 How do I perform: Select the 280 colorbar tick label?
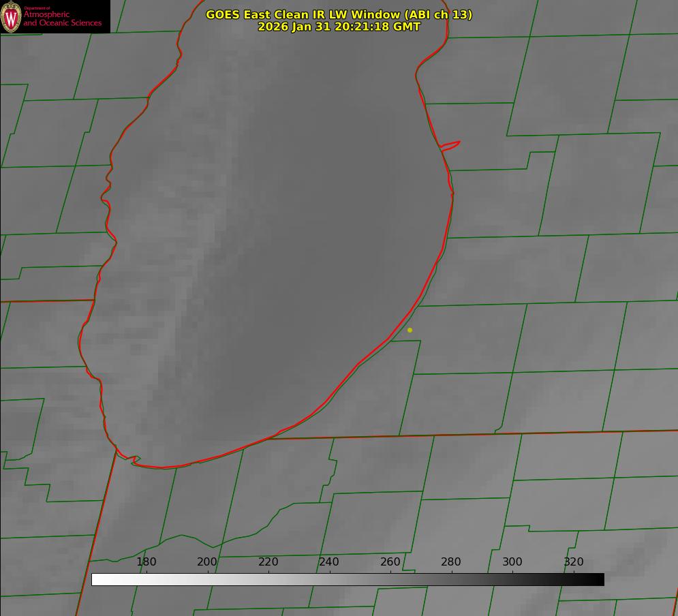click(x=451, y=562)
